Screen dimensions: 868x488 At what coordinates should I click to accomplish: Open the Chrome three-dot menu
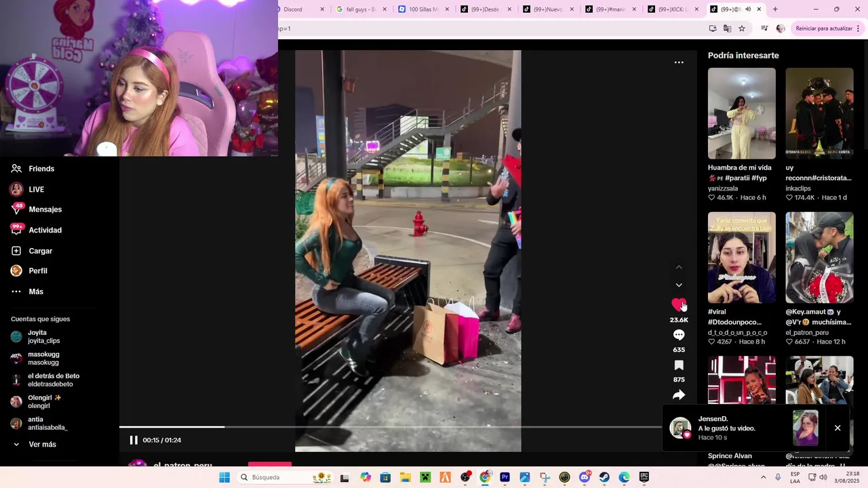coord(859,28)
